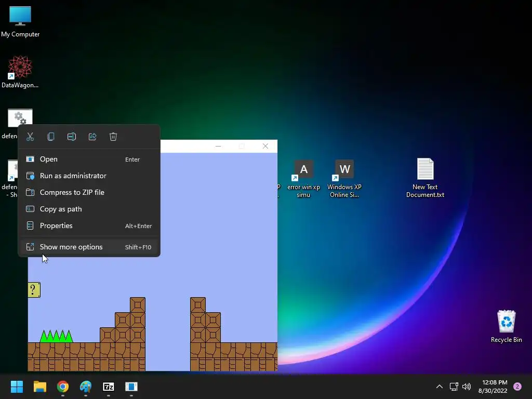Click the Rename icon in context menu

point(72,137)
